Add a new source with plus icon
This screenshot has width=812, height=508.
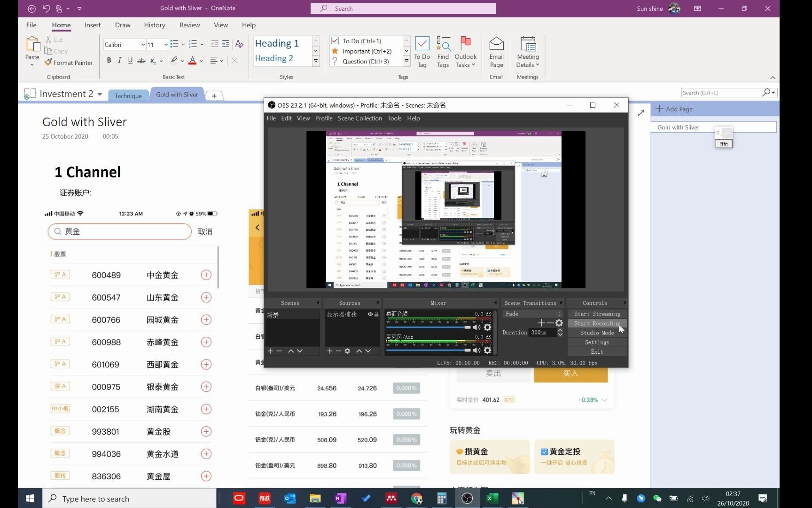click(x=330, y=351)
